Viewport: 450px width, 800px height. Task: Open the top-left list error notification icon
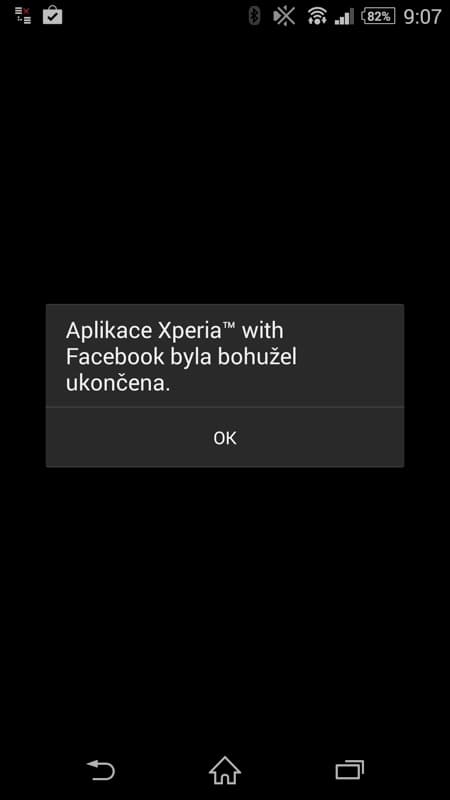[22, 15]
